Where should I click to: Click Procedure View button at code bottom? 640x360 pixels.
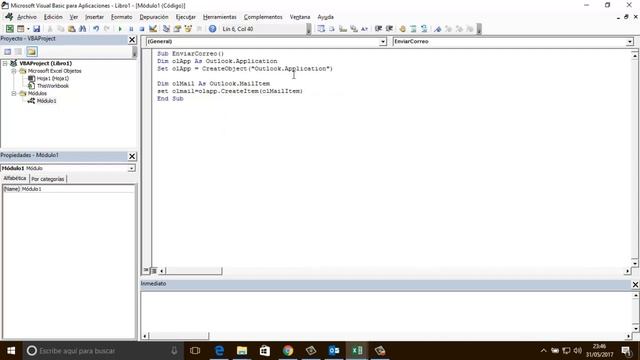[x=146, y=270]
